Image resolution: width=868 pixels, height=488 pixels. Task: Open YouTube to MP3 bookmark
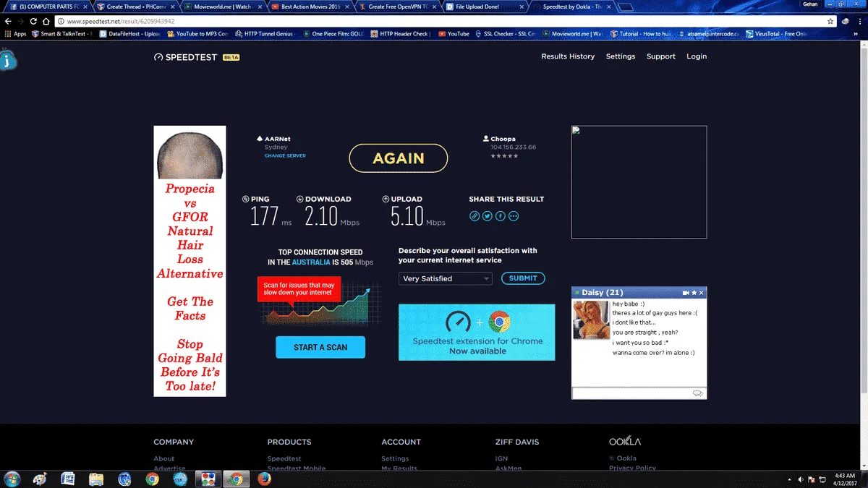[x=197, y=33]
